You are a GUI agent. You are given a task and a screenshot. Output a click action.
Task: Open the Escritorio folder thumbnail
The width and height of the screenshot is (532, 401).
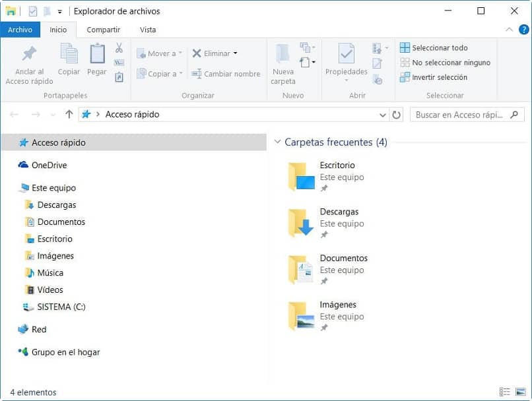pos(301,176)
